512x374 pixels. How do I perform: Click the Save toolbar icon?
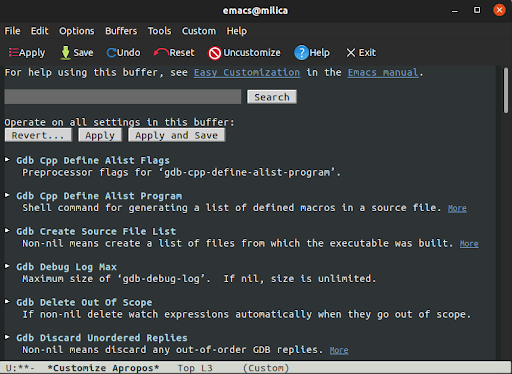(77, 53)
